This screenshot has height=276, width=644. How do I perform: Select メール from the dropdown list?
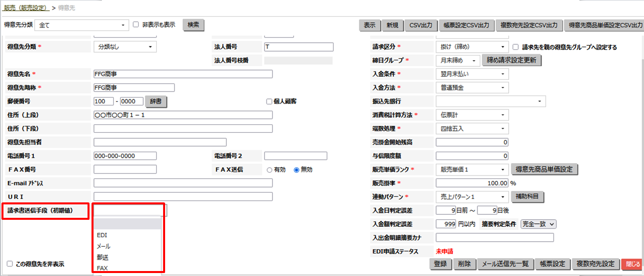(104, 246)
